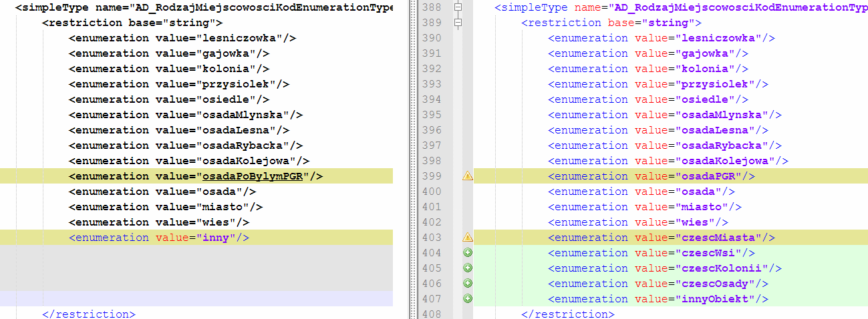Click the restriction base="string" line in the right pane
Image resolution: width=868 pixels, height=319 pixels.
tap(611, 23)
